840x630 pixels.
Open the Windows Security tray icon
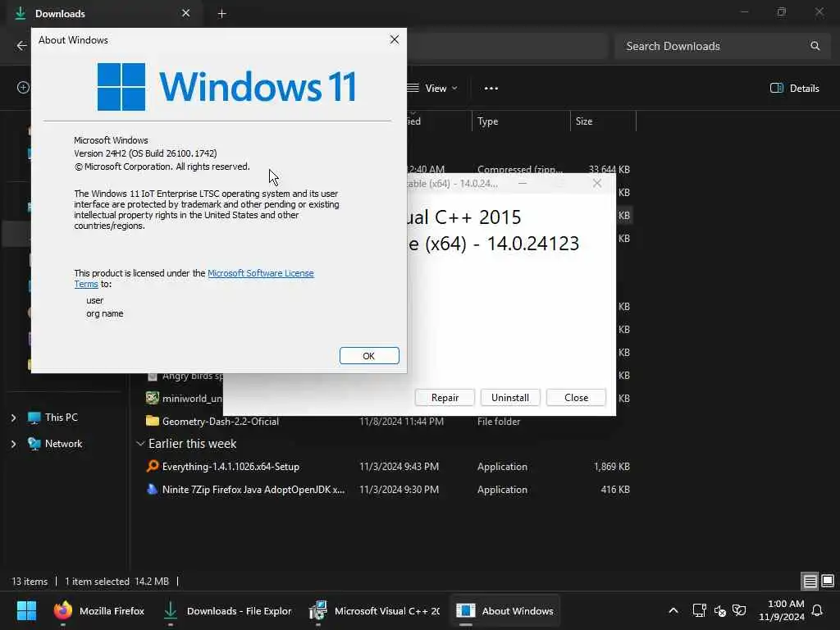[x=739, y=610]
